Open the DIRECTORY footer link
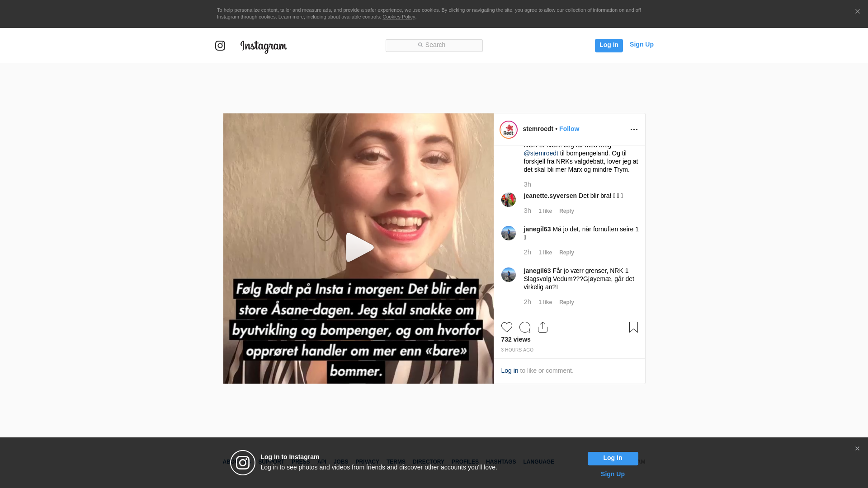The height and width of the screenshot is (488, 868). 429,462
